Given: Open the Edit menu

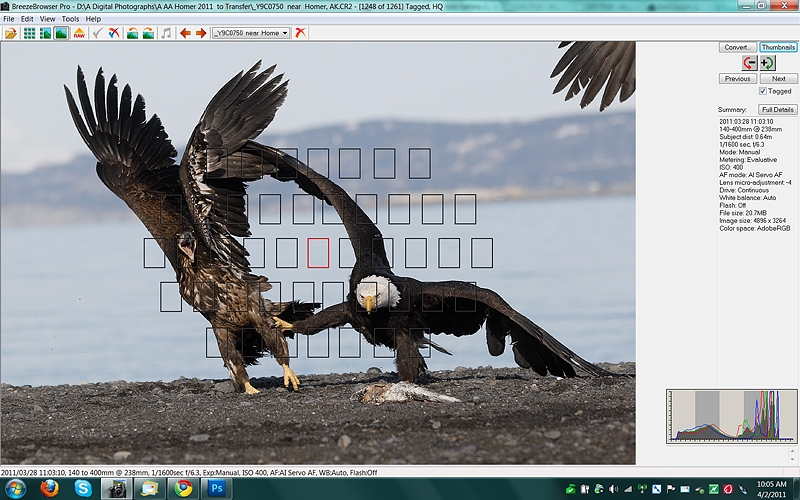Looking at the screenshot, I should (x=27, y=19).
